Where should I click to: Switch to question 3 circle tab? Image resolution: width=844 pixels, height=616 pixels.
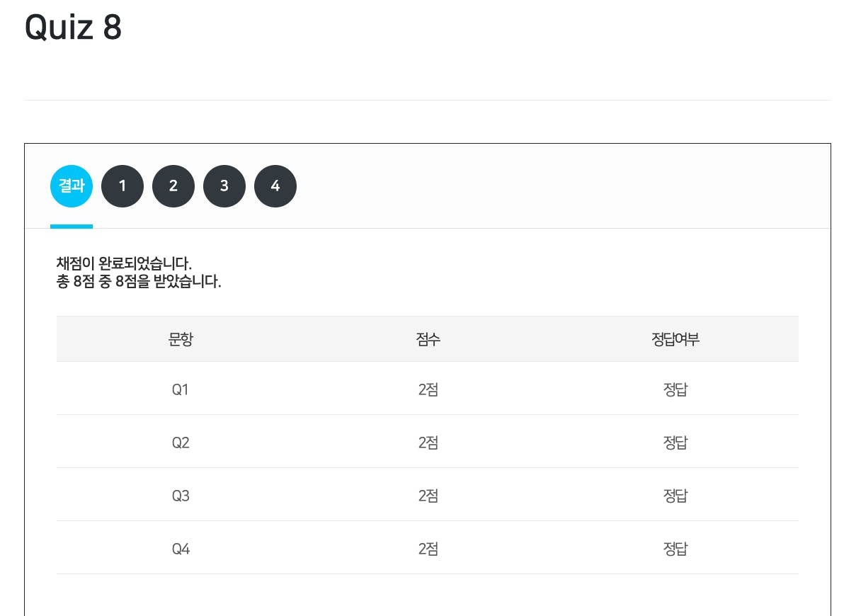(x=224, y=186)
